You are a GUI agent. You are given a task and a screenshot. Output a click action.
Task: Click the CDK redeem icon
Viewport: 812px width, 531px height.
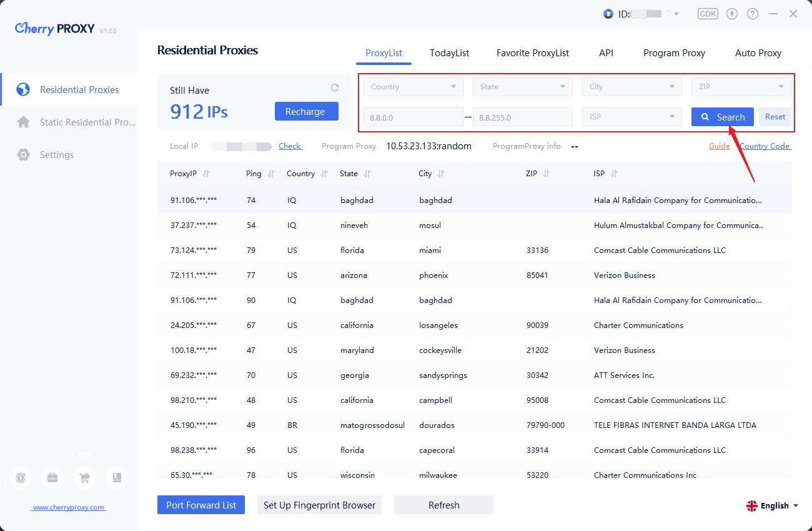point(708,14)
